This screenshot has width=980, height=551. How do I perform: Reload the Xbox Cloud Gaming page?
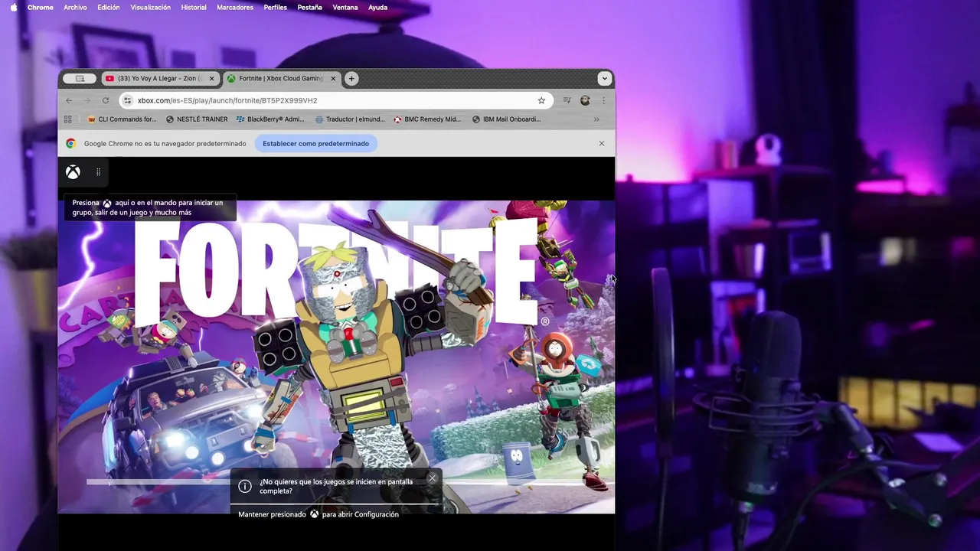pos(106,100)
